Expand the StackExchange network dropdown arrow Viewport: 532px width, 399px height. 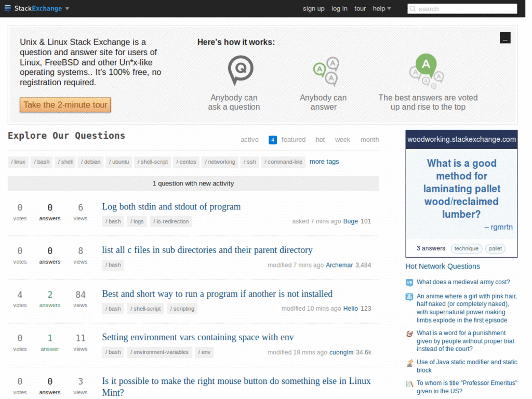(x=67, y=8)
